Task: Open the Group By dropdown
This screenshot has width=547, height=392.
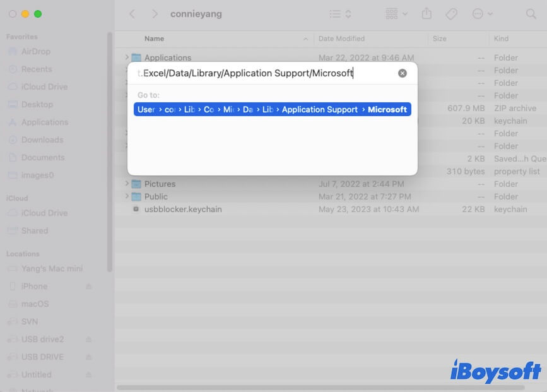Action: coord(396,14)
